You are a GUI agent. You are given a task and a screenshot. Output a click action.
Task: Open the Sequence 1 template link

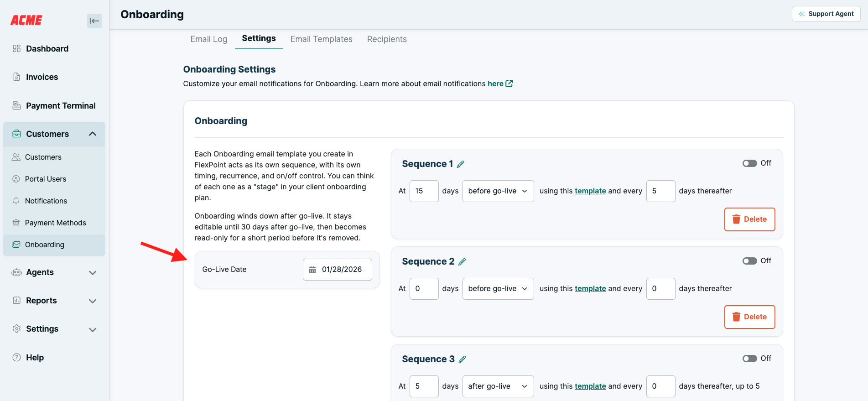pyautogui.click(x=590, y=191)
